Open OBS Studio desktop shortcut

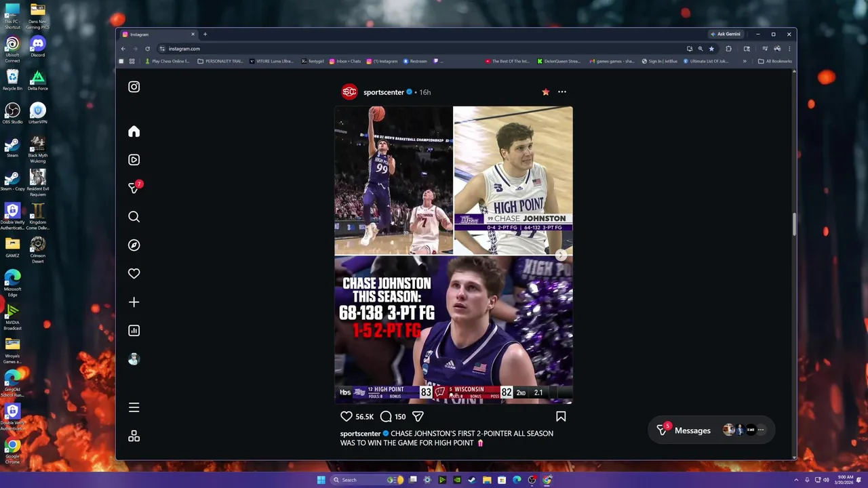point(12,113)
